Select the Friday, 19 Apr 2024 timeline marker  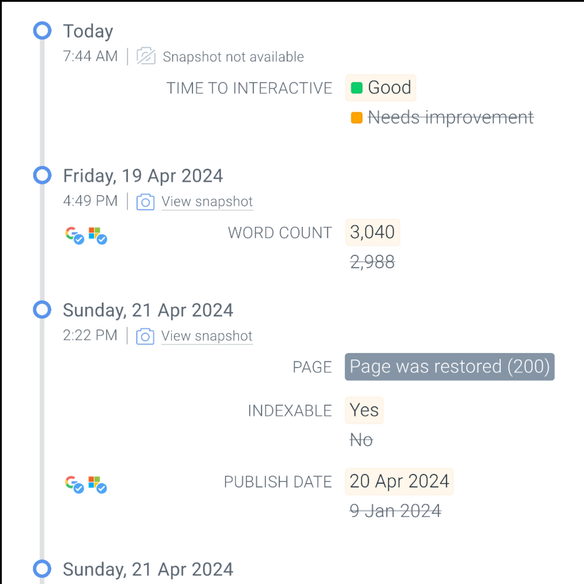tap(42, 175)
